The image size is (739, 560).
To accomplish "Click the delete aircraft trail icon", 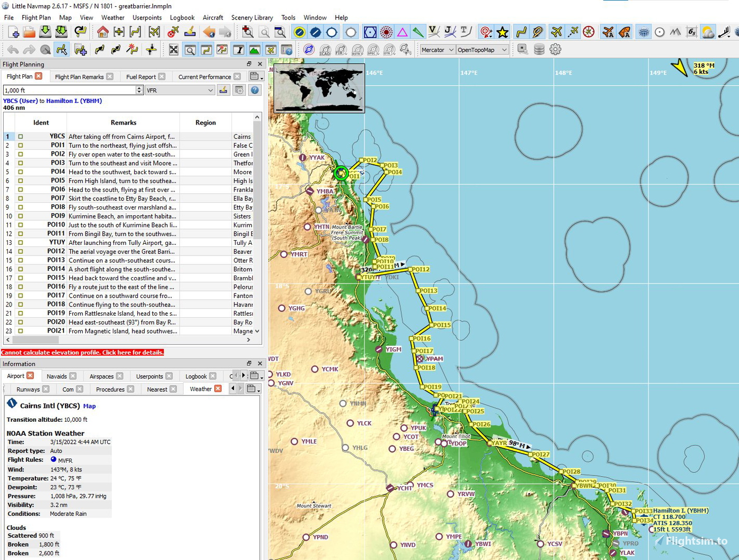I will pos(173,32).
